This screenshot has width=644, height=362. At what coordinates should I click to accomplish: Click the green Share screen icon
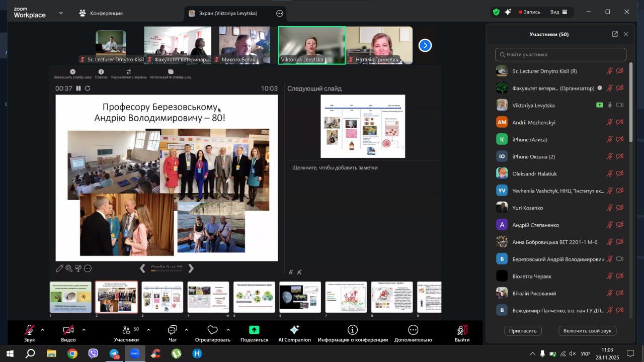(254, 330)
